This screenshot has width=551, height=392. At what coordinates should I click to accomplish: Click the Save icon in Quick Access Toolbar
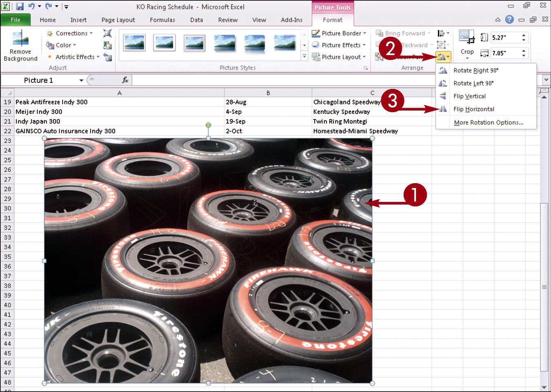coord(20,7)
